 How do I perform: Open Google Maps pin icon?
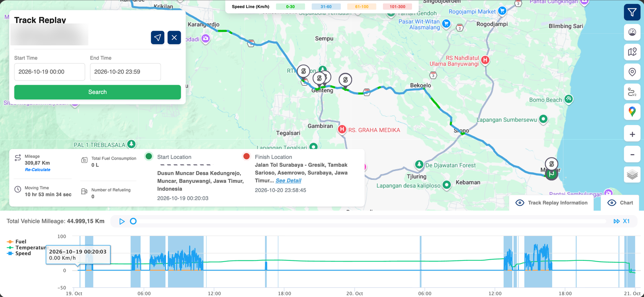pyautogui.click(x=632, y=112)
